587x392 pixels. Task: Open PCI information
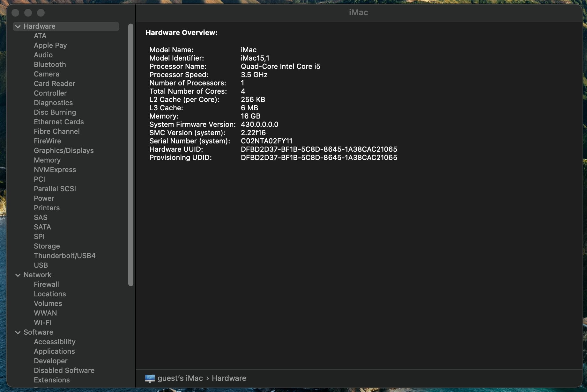pyautogui.click(x=40, y=179)
